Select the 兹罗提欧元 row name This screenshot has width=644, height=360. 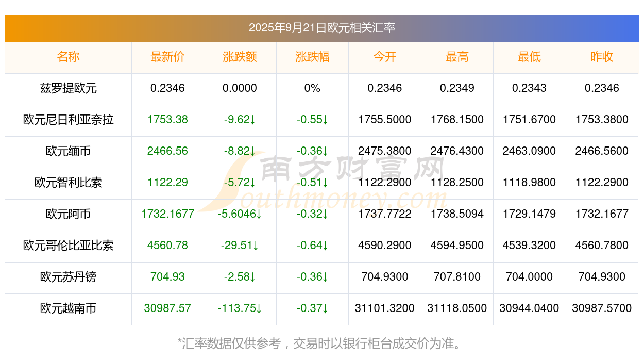point(68,88)
